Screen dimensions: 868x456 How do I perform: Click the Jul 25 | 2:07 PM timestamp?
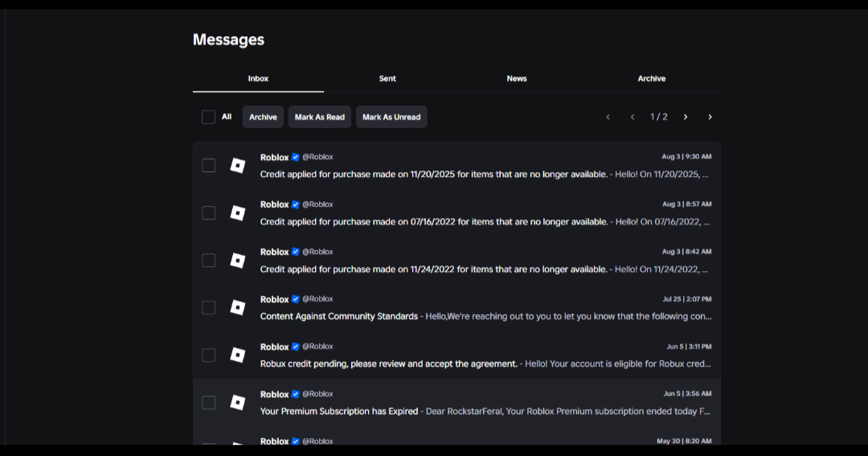pos(687,298)
